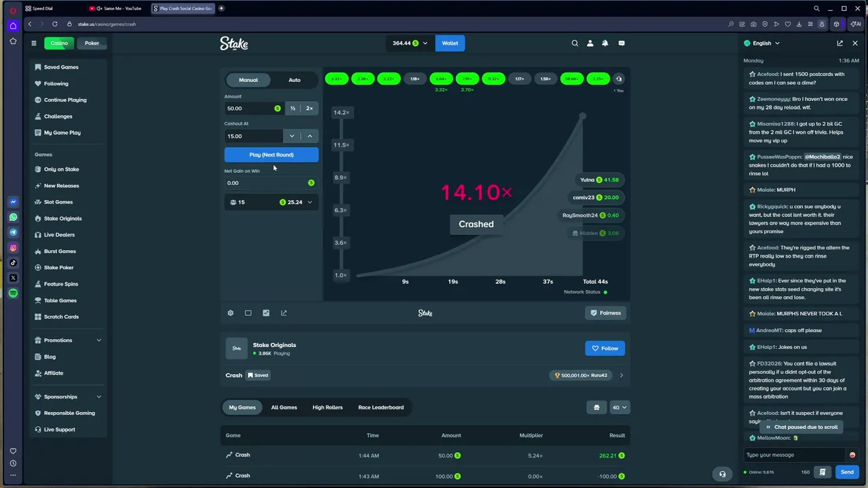Switch to Same Me - YouTube browser tab
Viewport: 868px width, 488px height.
click(x=117, y=9)
